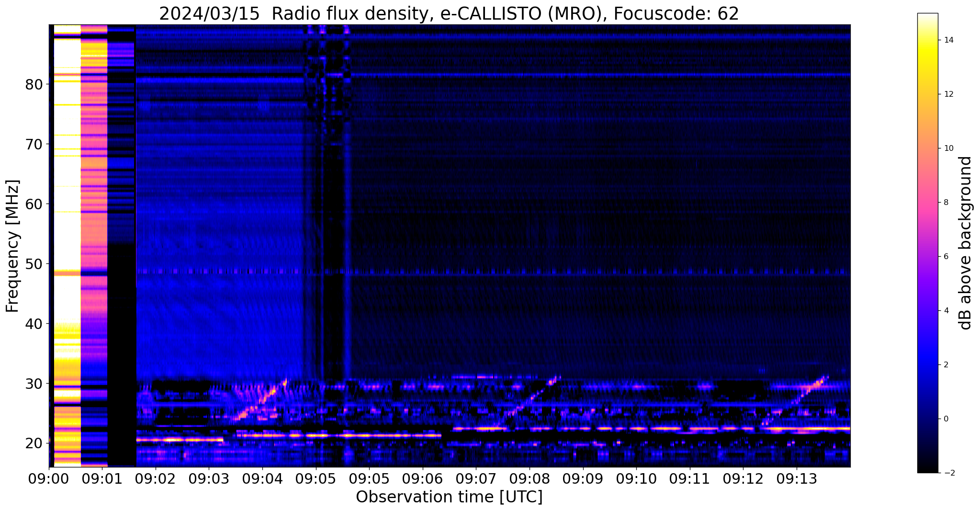Viewport: 980px width, 511px height.
Task: Click the 12 tick on the colorbar
Action: click(x=948, y=94)
